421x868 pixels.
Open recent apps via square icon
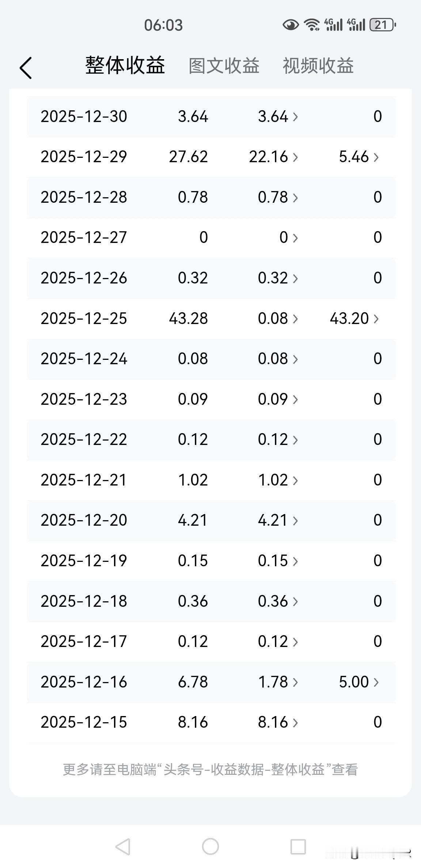[298, 846]
